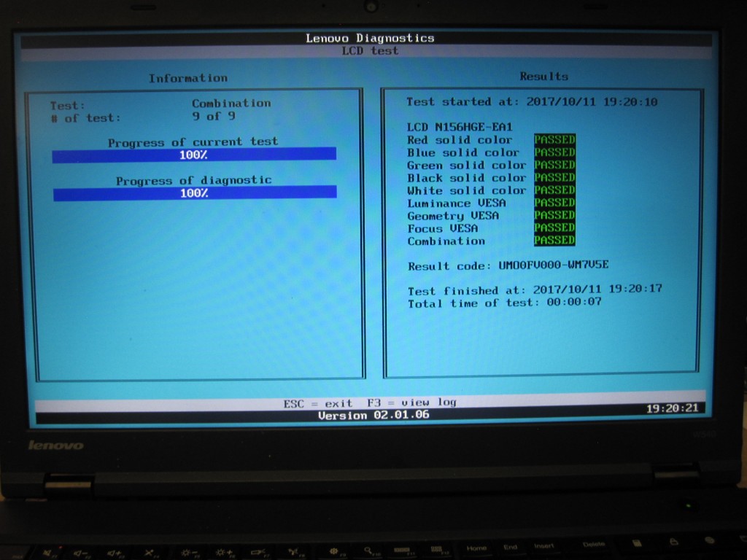Viewport: 747px width, 560px height.
Task: Click the 'Progress of current test' label
Action: 193,142
